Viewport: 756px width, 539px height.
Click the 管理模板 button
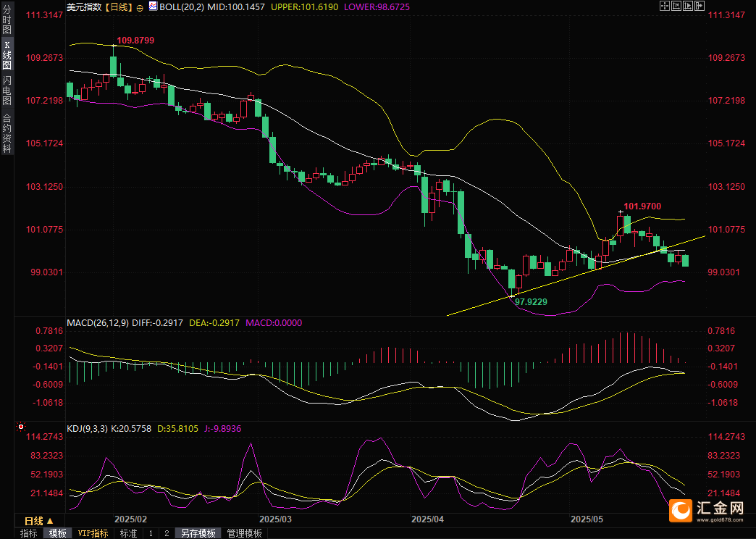pos(245,533)
